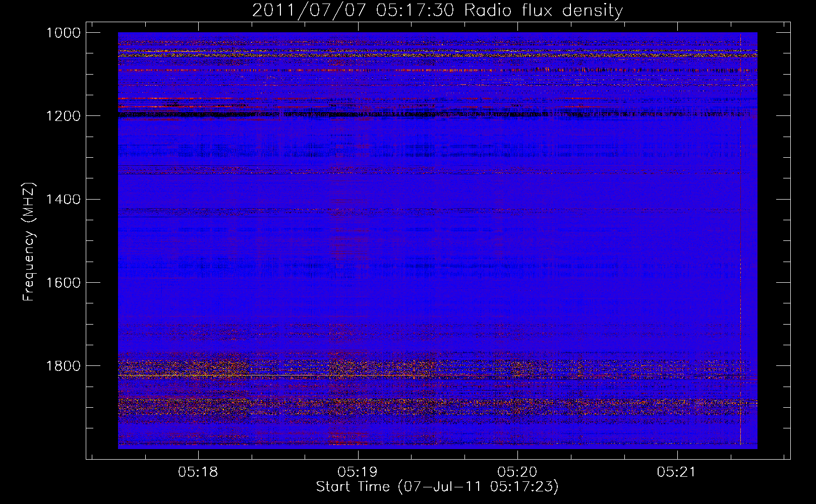This screenshot has width=816, height=504.
Task: Select the 05:19 time axis label
Action: pyautogui.click(x=358, y=472)
